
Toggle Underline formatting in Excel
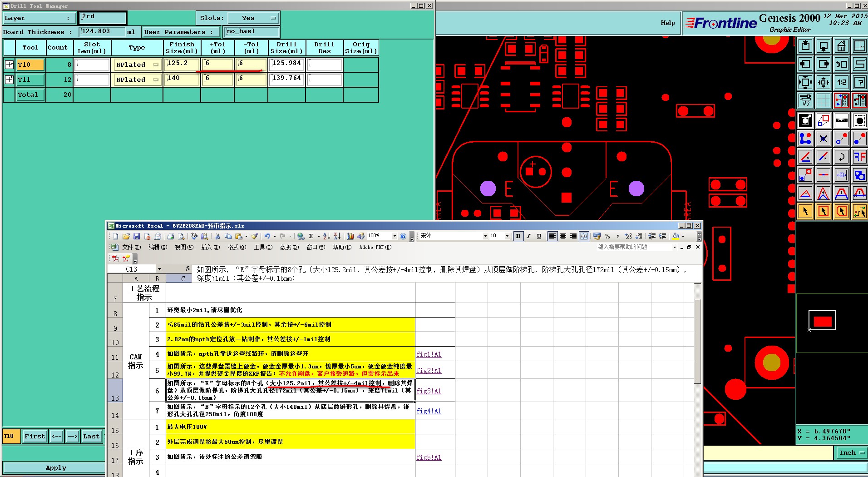click(x=539, y=236)
